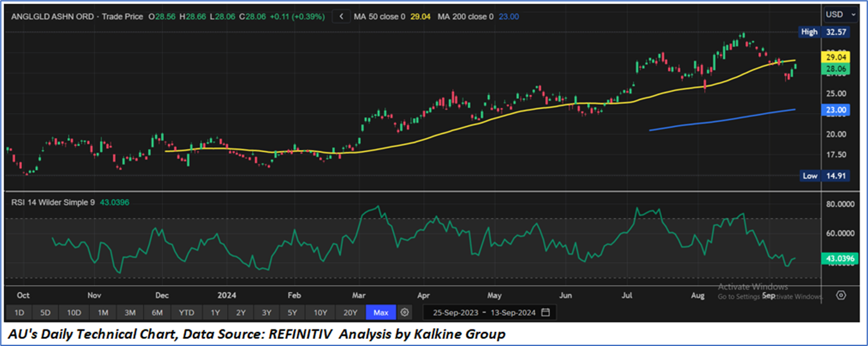Click the RSI 14 Wilder indicator label
The width and height of the screenshot is (868, 346).
click(53, 202)
